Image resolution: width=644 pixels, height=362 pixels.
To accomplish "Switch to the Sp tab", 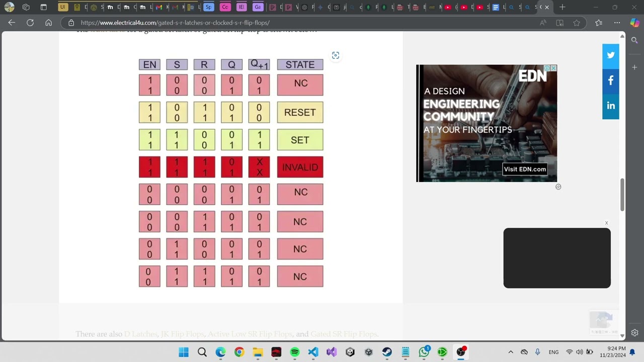I will coord(208,7).
